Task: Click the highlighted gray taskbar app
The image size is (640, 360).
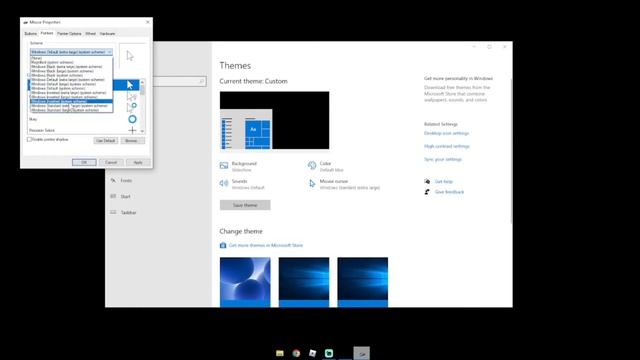Action: click(362, 353)
